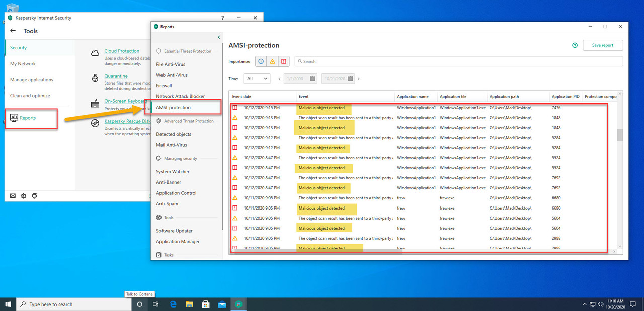Open Task View on the taskbar
644x311 pixels.
click(x=156, y=304)
